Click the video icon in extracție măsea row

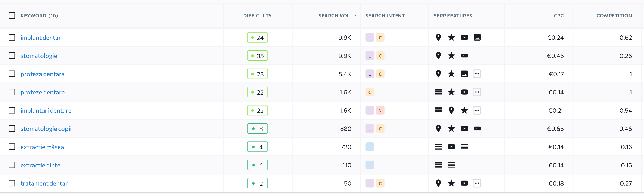(x=451, y=147)
